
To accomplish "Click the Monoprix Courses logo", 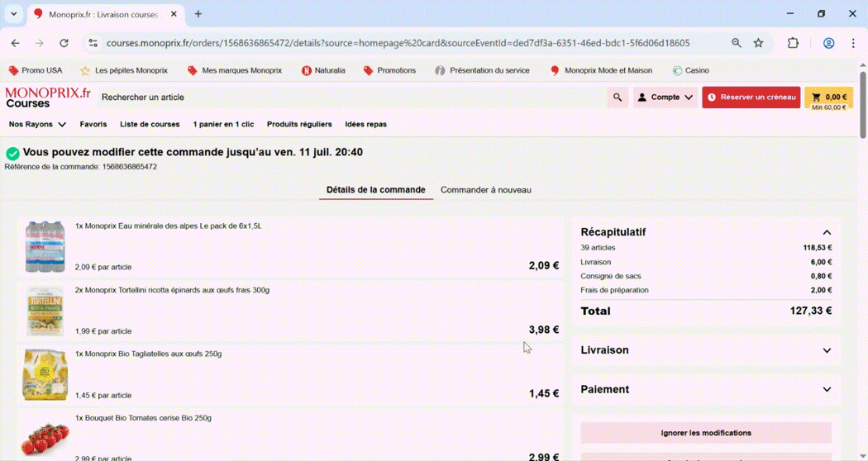I will [48, 97].
